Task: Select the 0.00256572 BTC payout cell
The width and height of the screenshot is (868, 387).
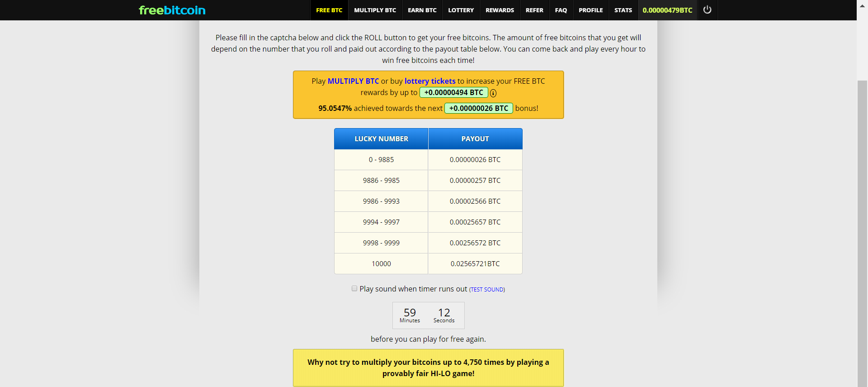Action: point(475,243)
